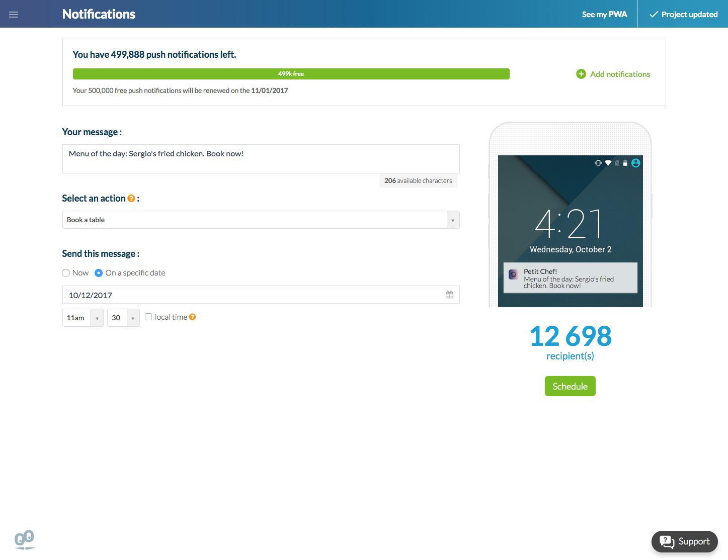Click the 499k free progress bar
Screen dimensions: 728x560
[291, 74]
